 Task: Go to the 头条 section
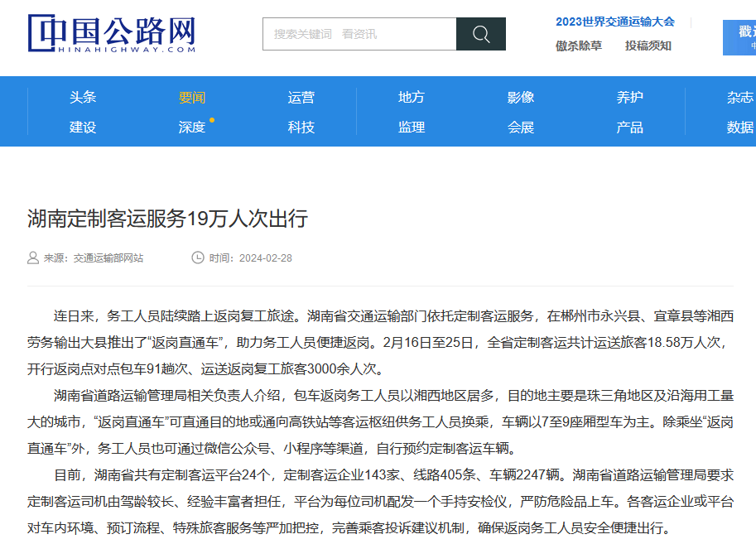(83, 97)
